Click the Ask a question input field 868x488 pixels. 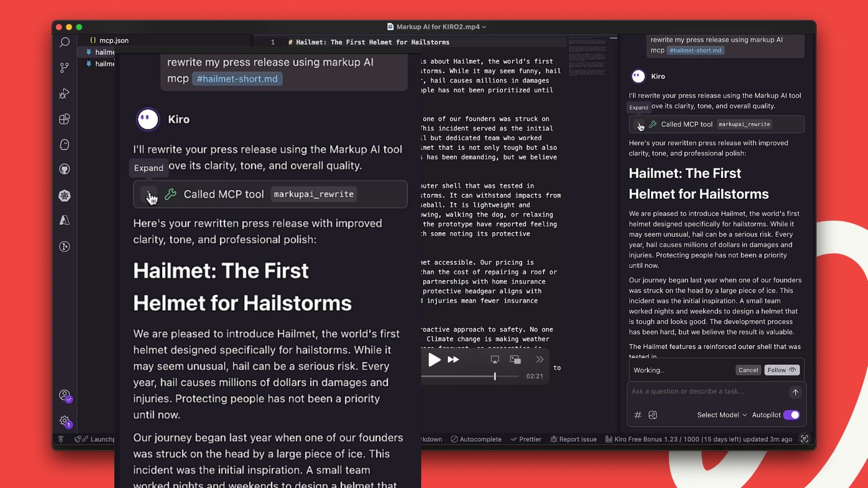[x=706, y=391]
